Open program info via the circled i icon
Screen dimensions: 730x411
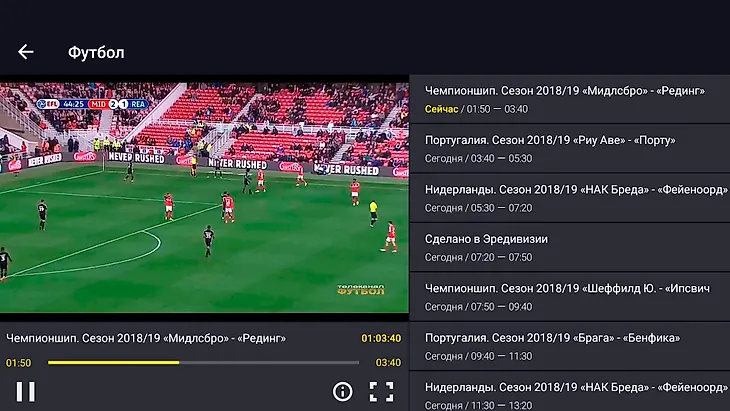click(343, 391)
